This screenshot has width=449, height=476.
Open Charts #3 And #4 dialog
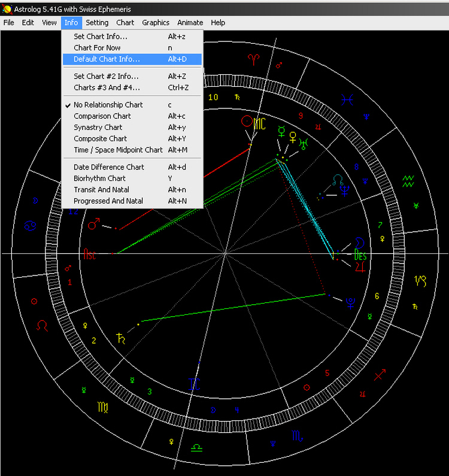pyautogui.click(x=132, y=88)
